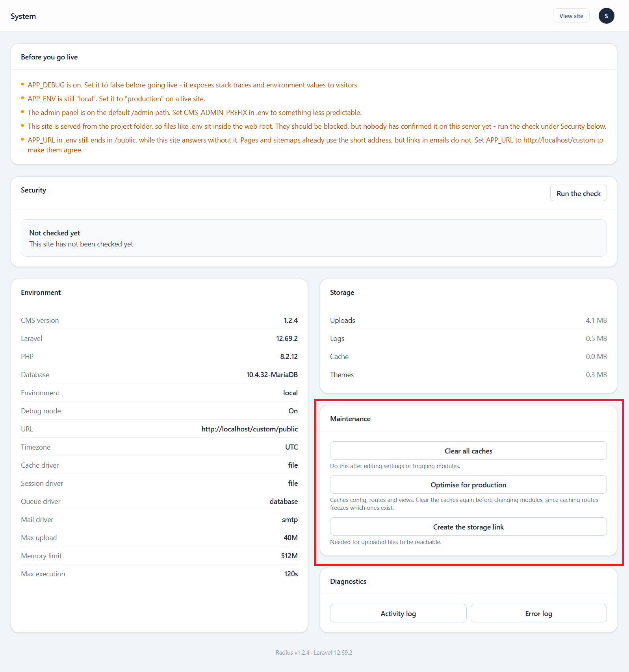Click the Memory limit value 512M
Viewport: 629px width, 672px height.
(289, 556)
